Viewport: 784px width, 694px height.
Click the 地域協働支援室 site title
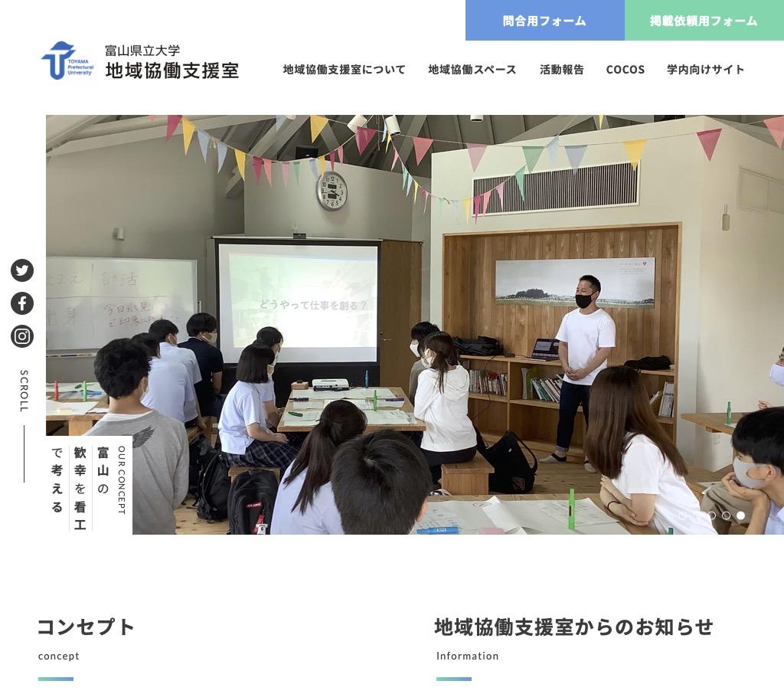[172, 70]
